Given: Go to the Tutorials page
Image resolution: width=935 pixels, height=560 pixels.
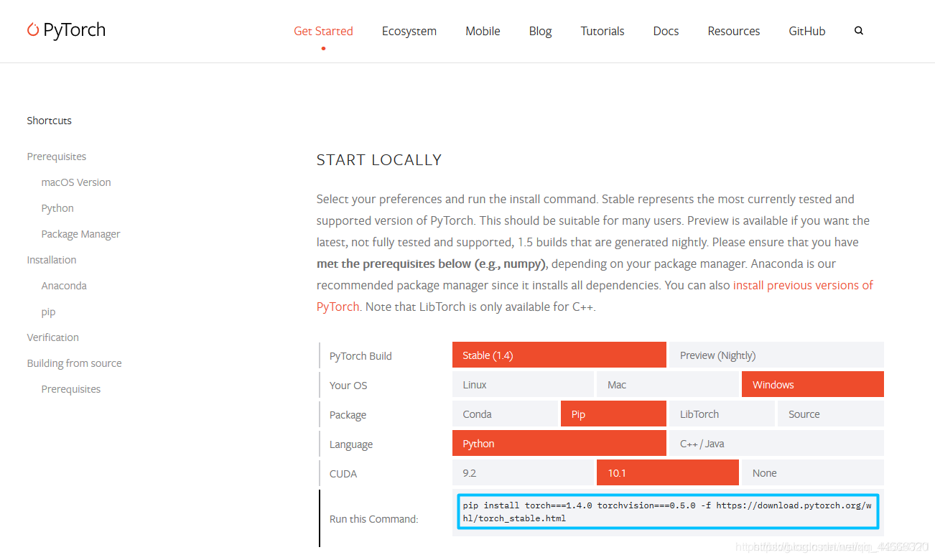Looking at the screenshot, I should coord(603,31).
